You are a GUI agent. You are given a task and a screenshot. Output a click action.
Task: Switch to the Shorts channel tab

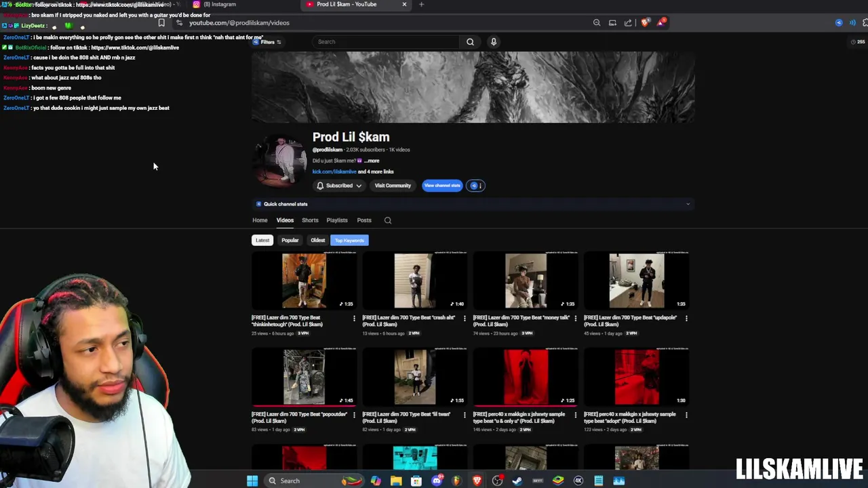point(310,220)
